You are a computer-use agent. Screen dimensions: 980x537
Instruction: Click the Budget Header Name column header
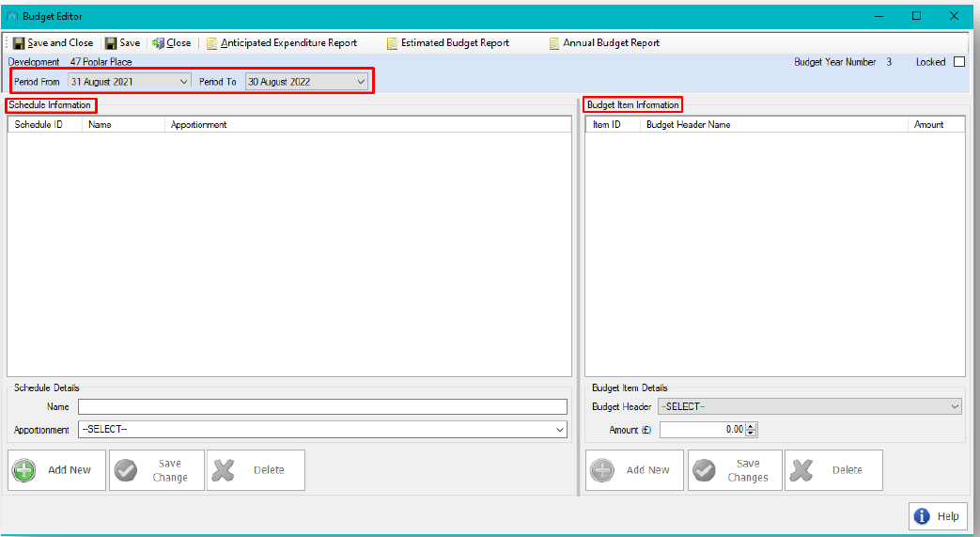(773, 124)
